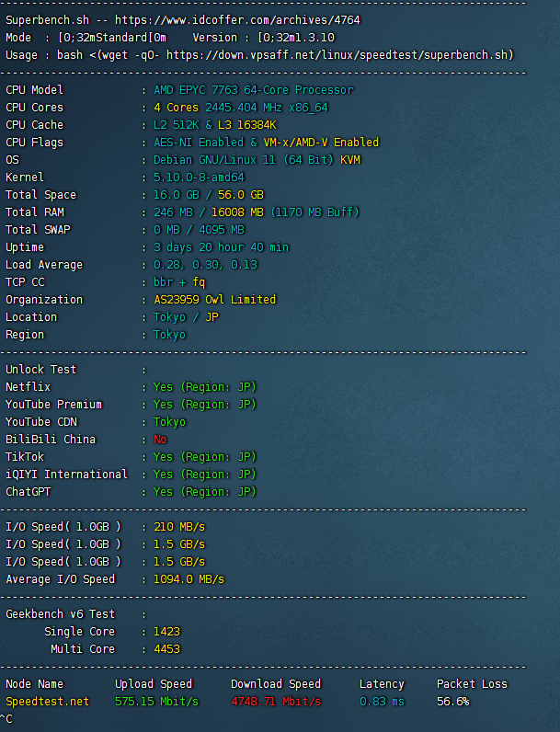Click the Speedtest.net node name
The width and height of the screenshot is (560, 732).
click(48, 702)
